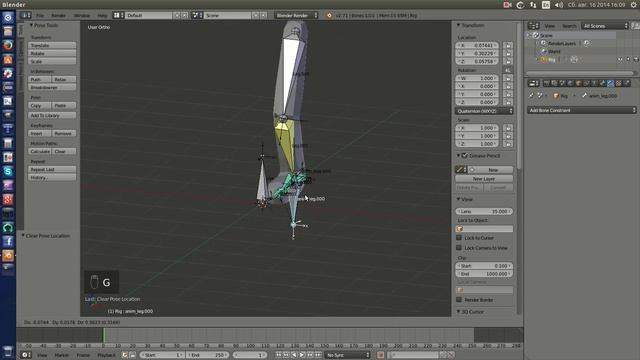Open Skype from the Ubuntu launcher
The height and width of the screenshot is (360, 640).
coord(8,172)
